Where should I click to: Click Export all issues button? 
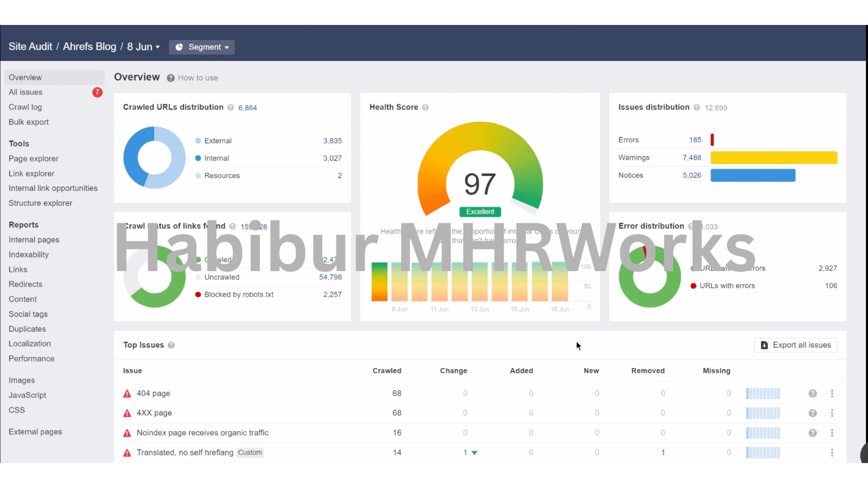(x=795, y=345)
